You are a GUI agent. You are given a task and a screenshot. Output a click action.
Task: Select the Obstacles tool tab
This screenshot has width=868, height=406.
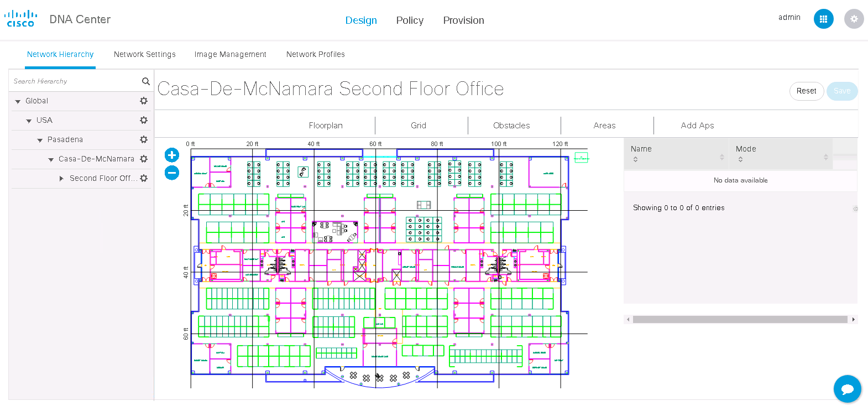(x=511, y=126)
